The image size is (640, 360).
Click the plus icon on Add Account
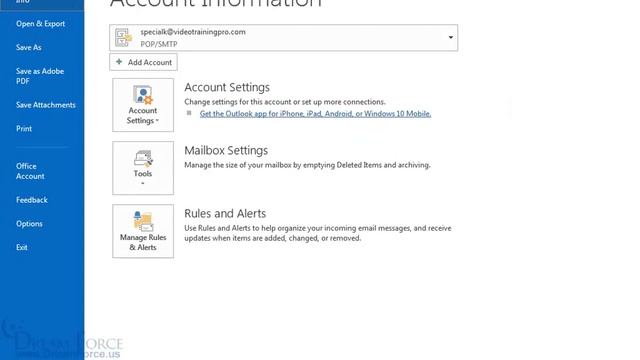(x=119, y=62)
